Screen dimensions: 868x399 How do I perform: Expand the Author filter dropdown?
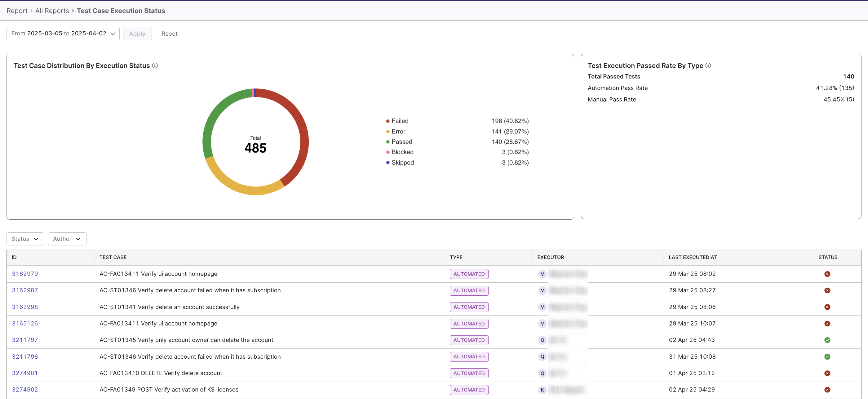[67, 239]
